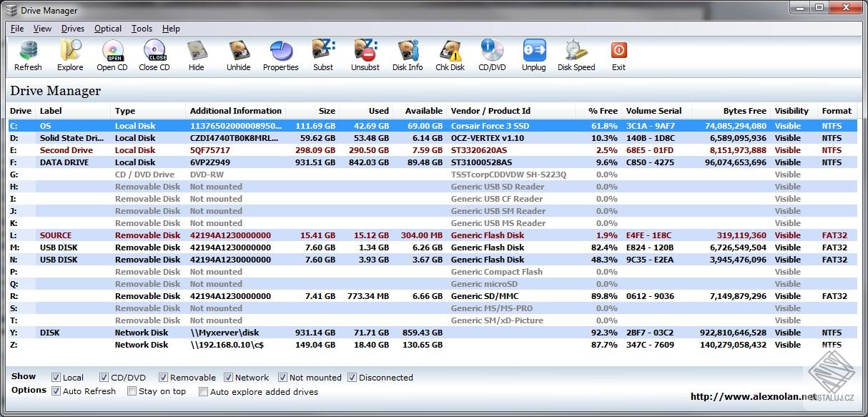Image resolution: width=868 pixels, height=417 pixels.
Task: Click the Refresh toolbar icon
Action: 28,54
